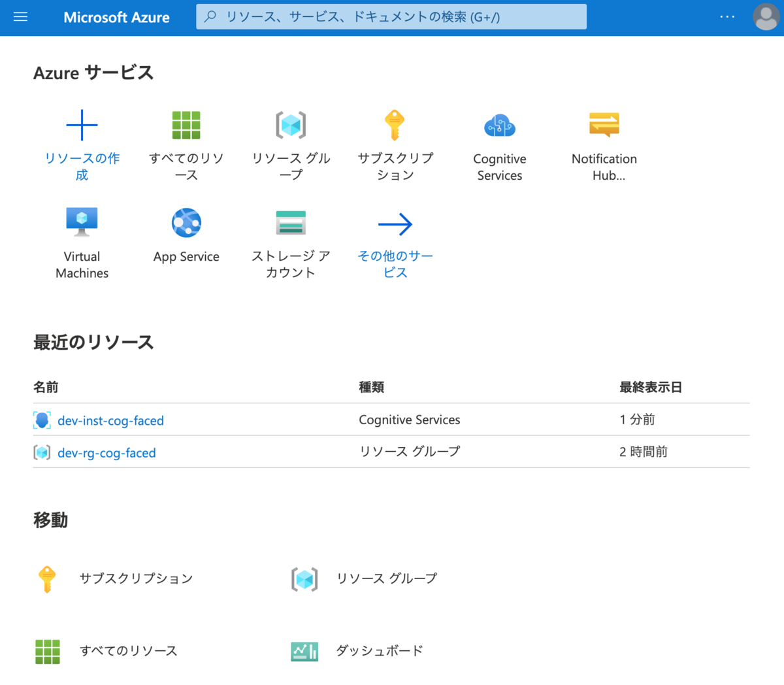Open the ストレージ アカウント storage icon
This screenshot has width=784, height=685.
tap(291, 222)
